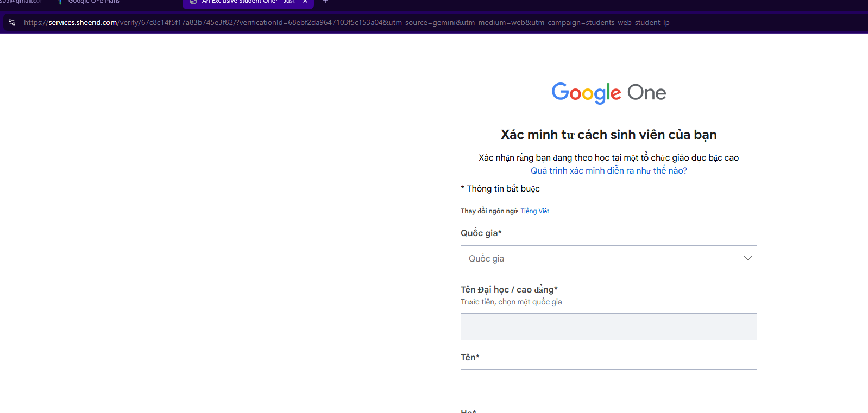The width and height of the screenshot is (868, 413).
Task: Close the Exclusive Student Offer tab
Action: [305, 2]
